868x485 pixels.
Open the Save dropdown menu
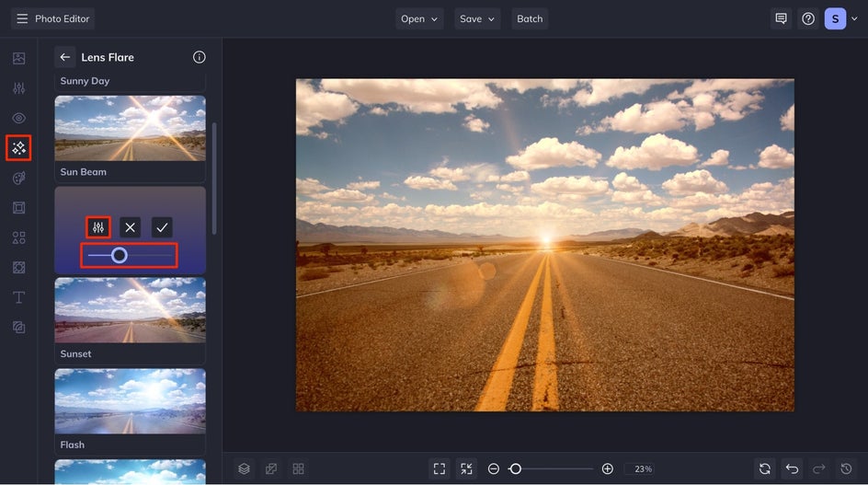coord(477,18)
